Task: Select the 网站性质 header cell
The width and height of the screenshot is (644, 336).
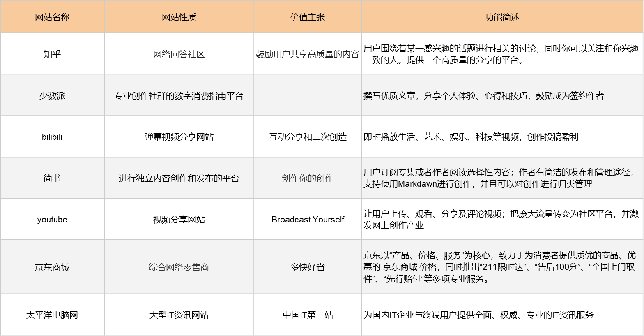Action: coord(179,17)
